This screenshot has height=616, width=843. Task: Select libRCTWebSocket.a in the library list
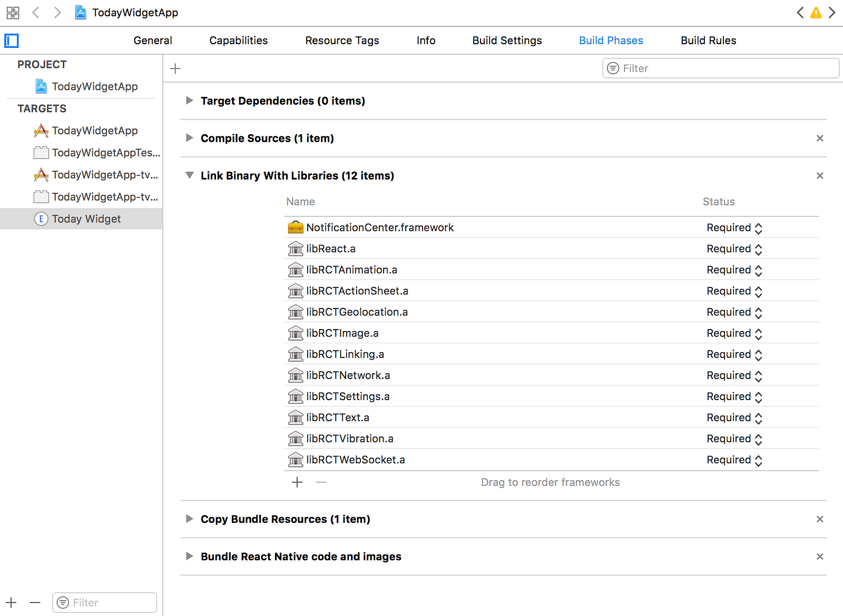(356, 460)
